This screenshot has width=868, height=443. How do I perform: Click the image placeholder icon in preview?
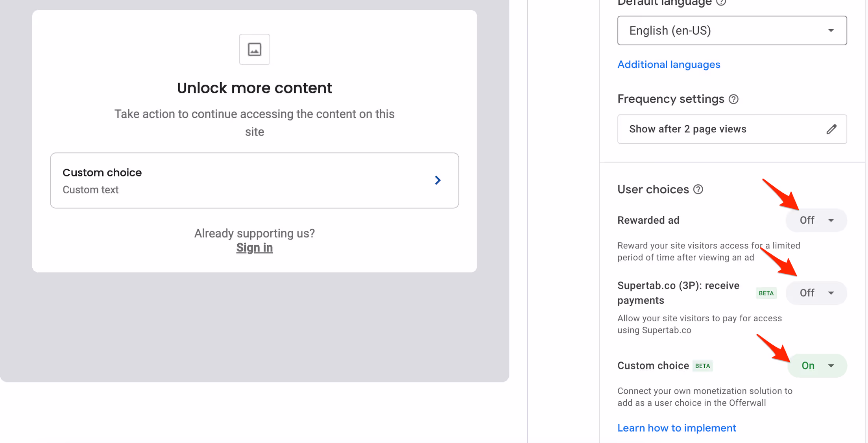[255, 49]
